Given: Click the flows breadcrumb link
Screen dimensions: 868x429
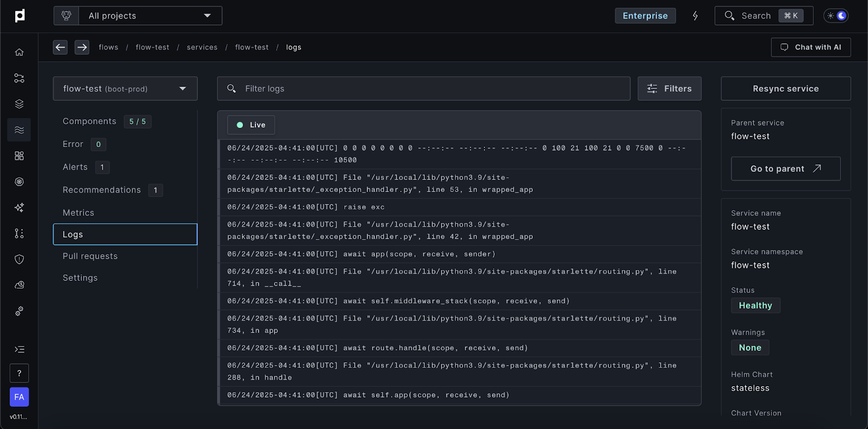Looking at the screenshot, I should tap(108, 47).
